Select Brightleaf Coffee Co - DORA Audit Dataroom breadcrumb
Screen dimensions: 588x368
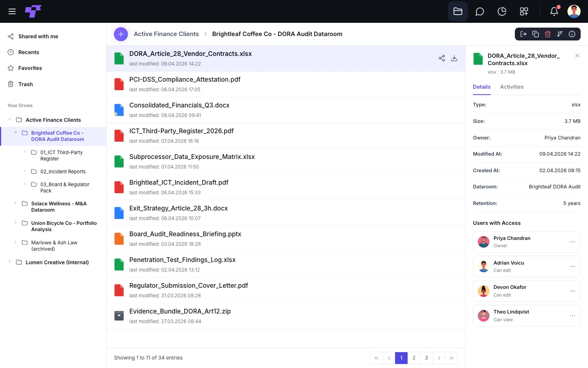click(277, 34)
